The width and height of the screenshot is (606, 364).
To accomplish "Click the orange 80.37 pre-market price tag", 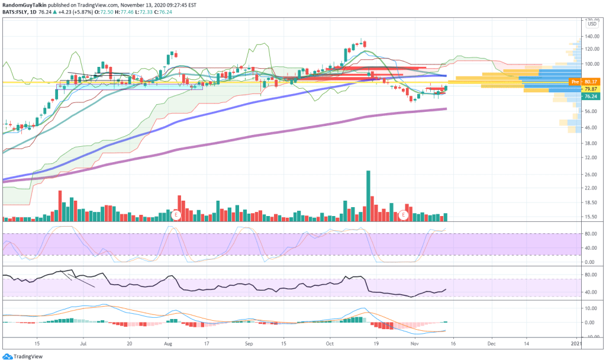I will click(590, 81).
